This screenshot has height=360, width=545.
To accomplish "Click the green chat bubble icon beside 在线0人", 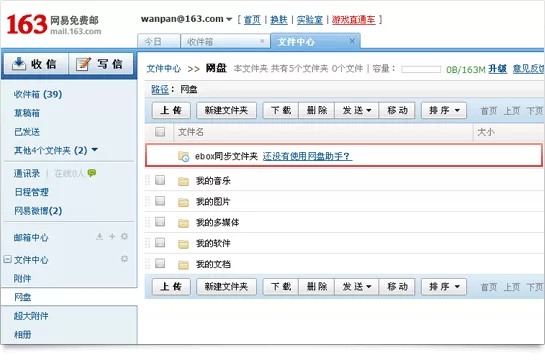I will pos(92,173).
